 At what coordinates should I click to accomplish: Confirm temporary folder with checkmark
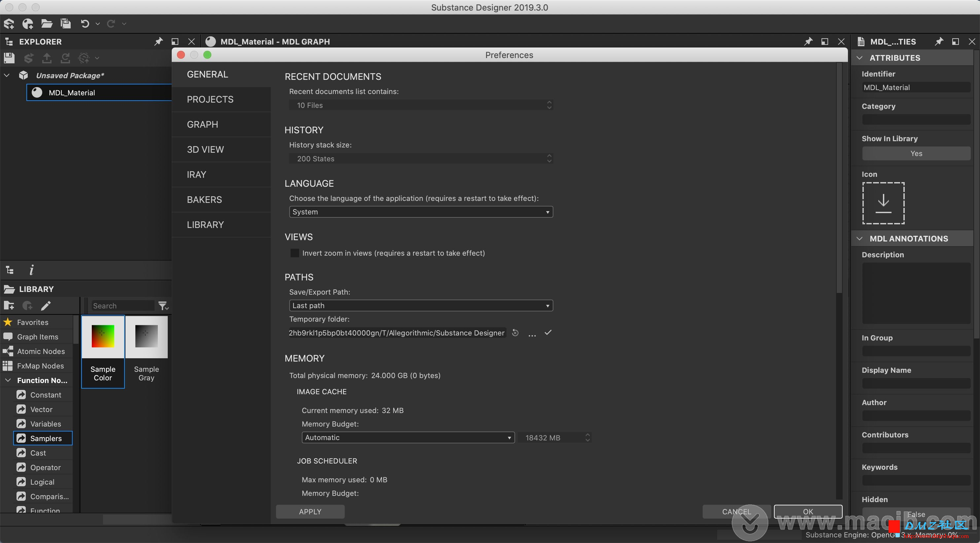click(548, 333)
